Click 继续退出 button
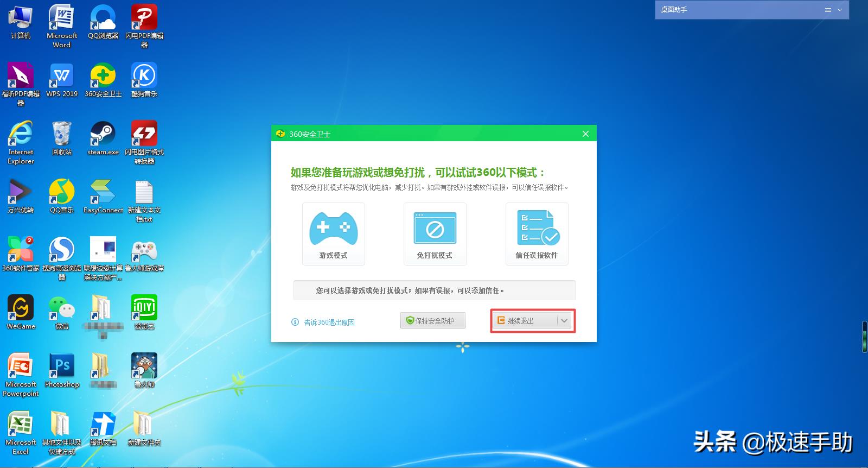868x468 pixels. [x=525, y=321]
